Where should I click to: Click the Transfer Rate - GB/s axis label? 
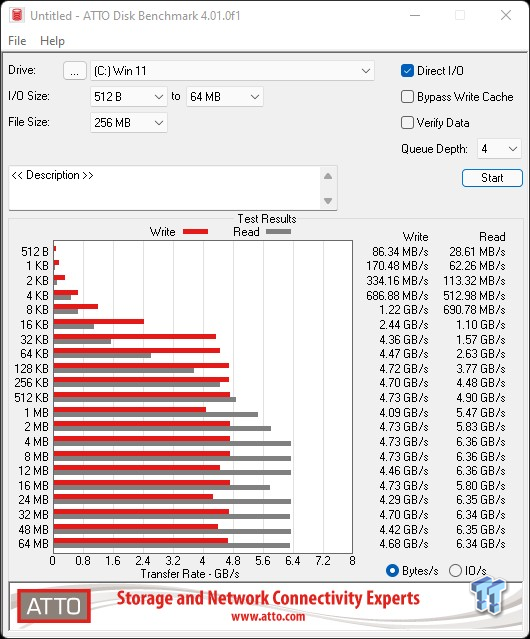190,574
